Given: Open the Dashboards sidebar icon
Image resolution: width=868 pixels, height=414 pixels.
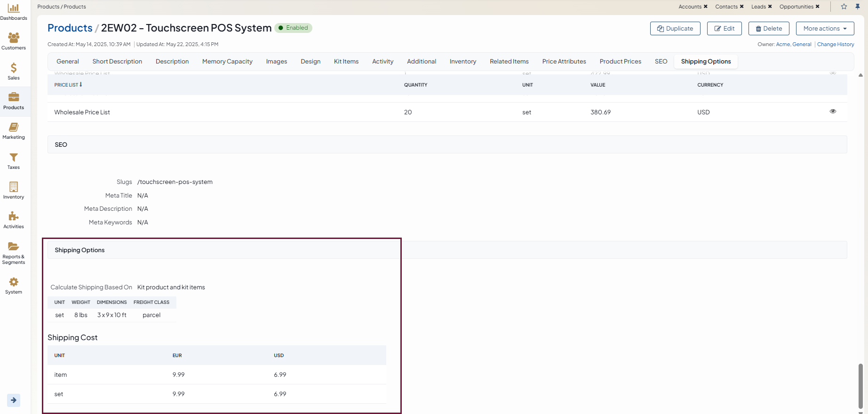Looking at the screenshot, I should tap(14, 8).
